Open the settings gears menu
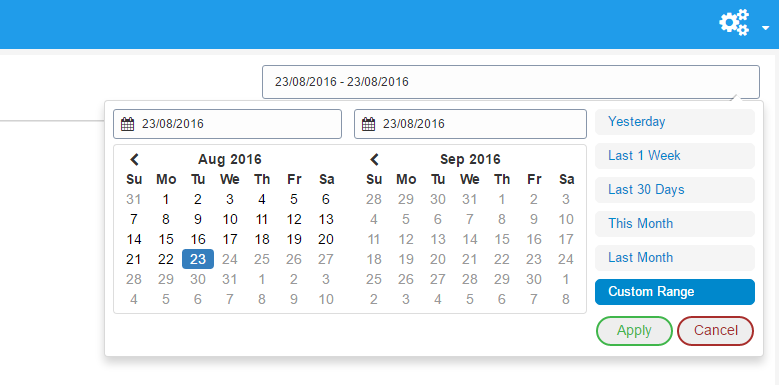 pos(734,22)
